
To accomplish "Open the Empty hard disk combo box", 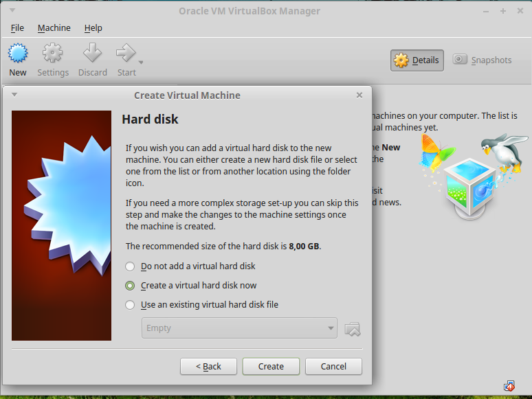I will [x=239, y=328].
